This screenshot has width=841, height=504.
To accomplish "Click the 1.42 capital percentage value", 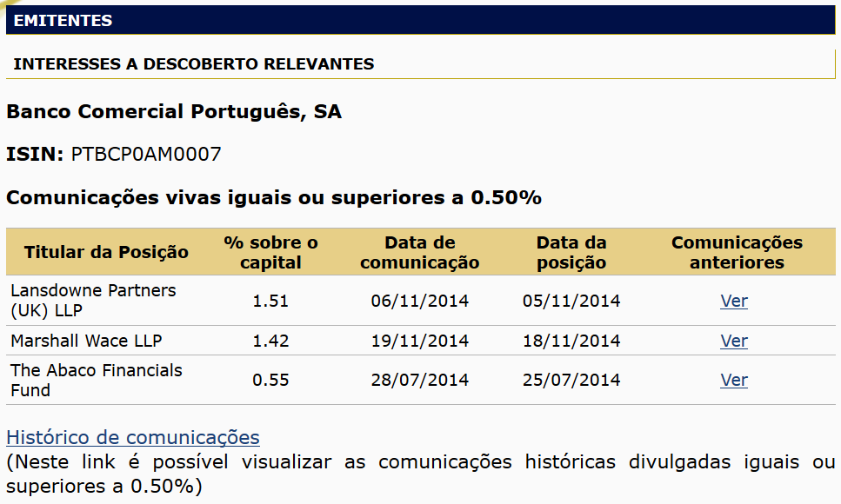I will 270,342.
